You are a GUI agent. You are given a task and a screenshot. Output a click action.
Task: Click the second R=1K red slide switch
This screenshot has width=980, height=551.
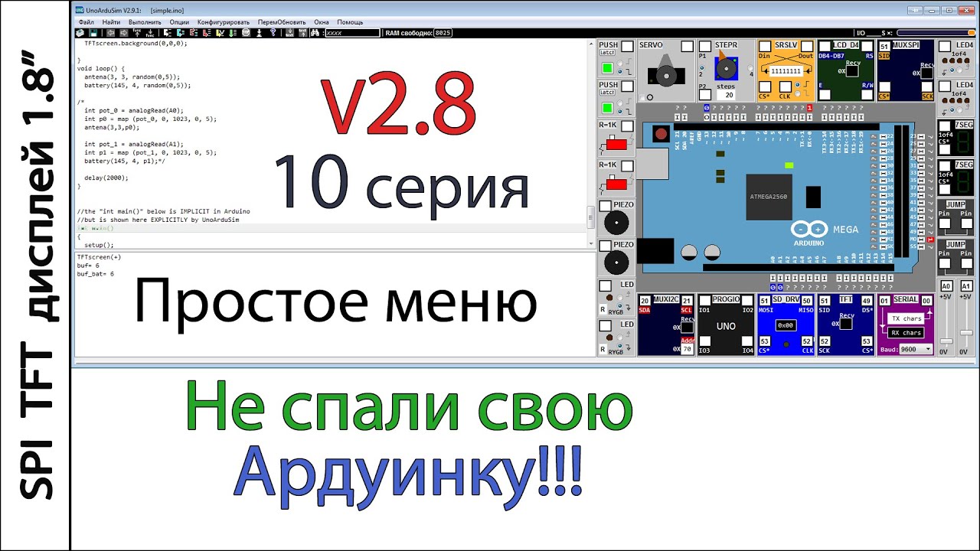616,184
